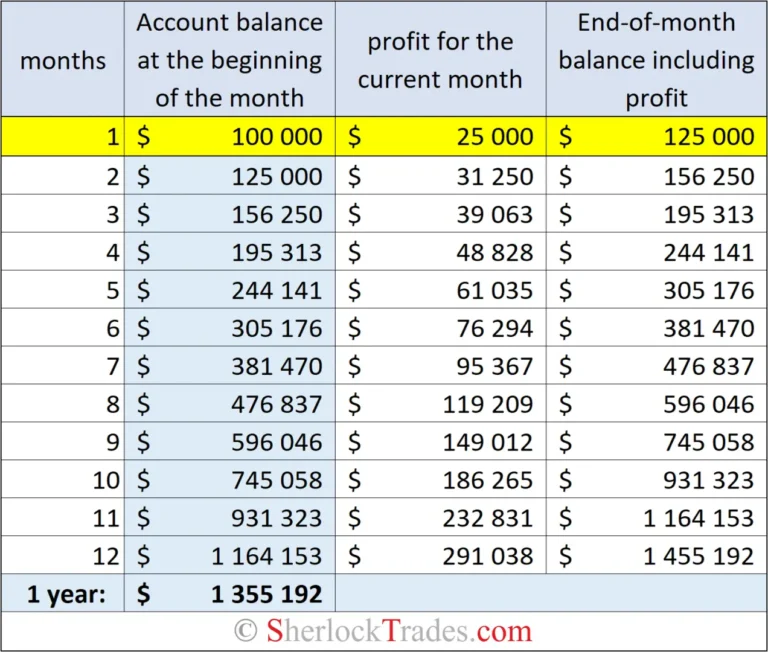Screen dimensions: 768x652
Task: Click the 61 035 profit cell
Action: click(x=495, y=290)
